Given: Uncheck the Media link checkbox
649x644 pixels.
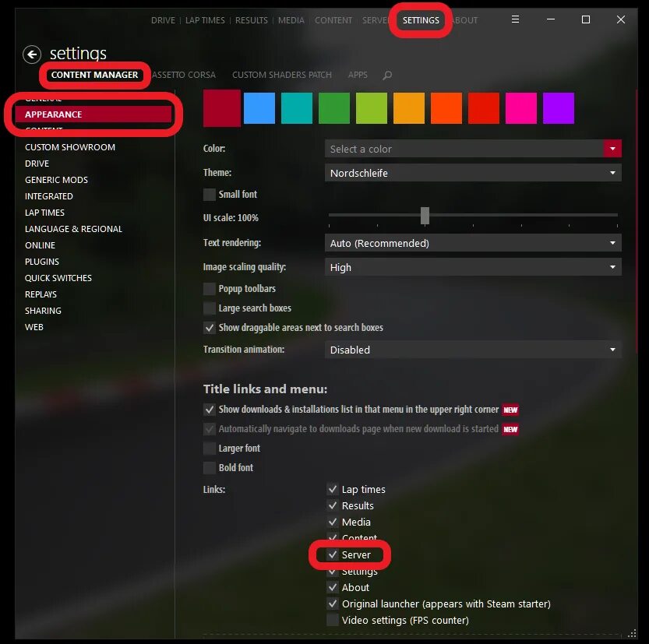Looking at the screenshot, I should click(333, 522).
